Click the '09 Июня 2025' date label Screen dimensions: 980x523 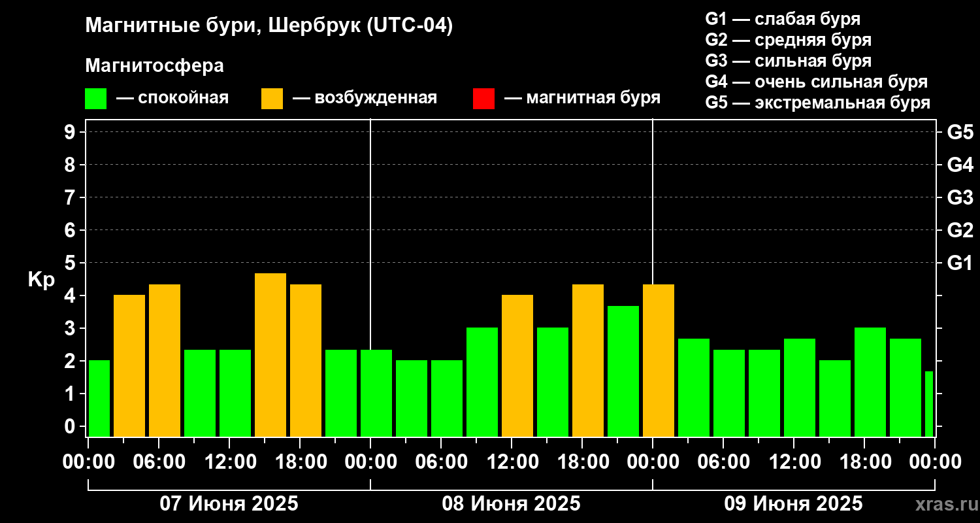(794, 503)
